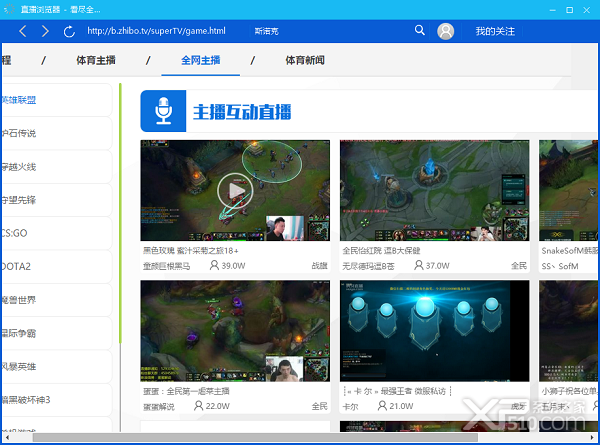Open the 小狮子 stream thumbnail
This screenshot has width=600, height=445.
tap(569, 331)
